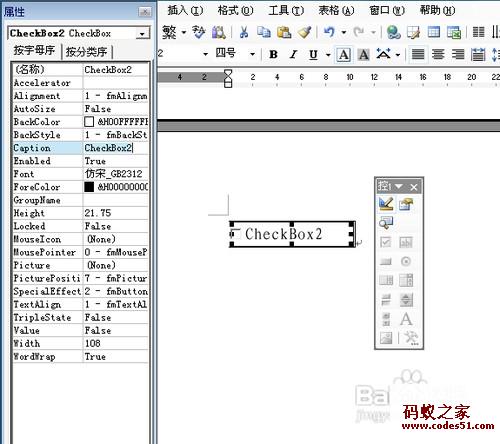Open the 插入(I) menu
500x444 pixels.
(185, 10)
